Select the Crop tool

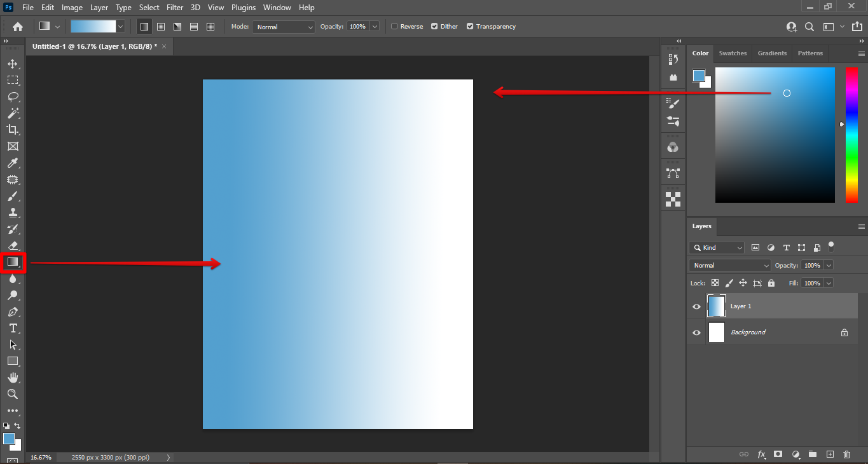pos(12,130)
